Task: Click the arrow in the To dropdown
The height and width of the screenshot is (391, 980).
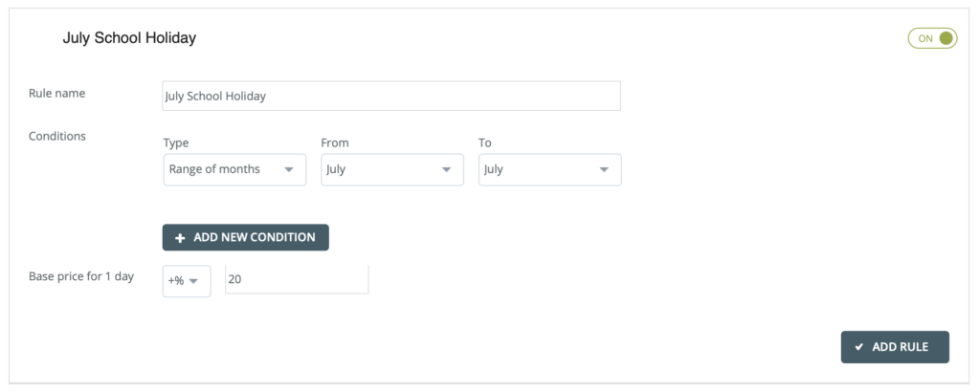Action: click(x=604, y=170)
